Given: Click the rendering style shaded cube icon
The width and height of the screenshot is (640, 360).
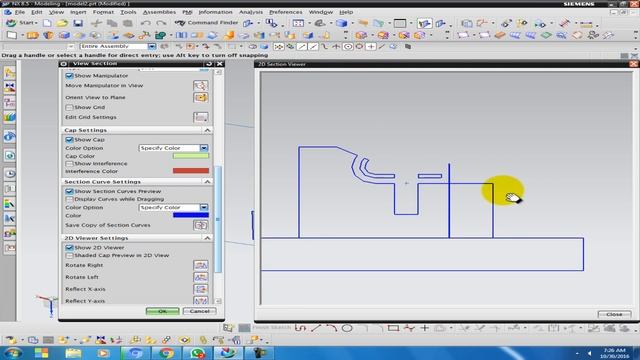Looking at the screenshot, I should [341, 23].
